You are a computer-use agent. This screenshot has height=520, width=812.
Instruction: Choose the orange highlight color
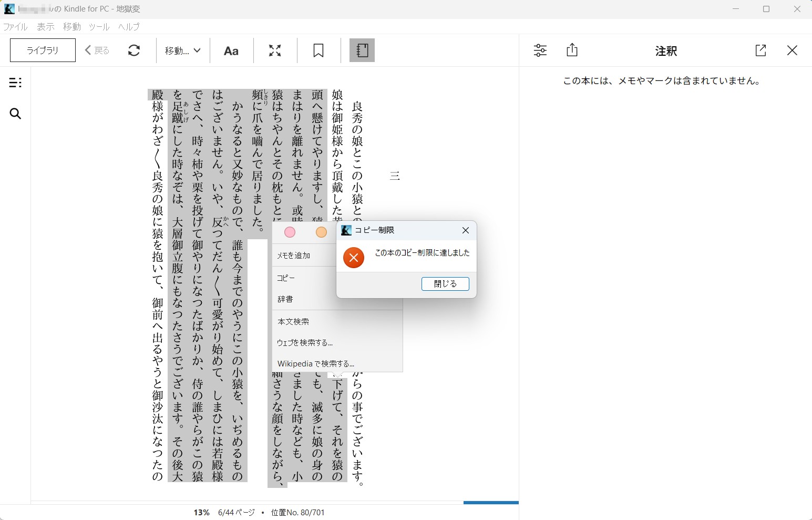coord(321,232)
